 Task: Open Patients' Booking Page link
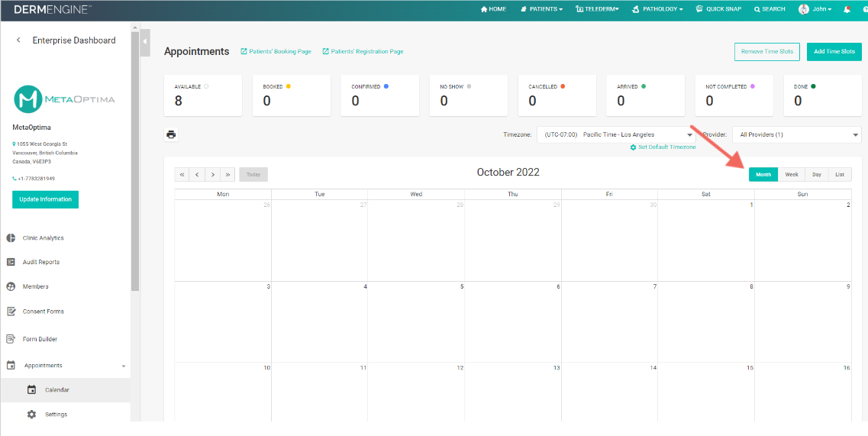276,51
